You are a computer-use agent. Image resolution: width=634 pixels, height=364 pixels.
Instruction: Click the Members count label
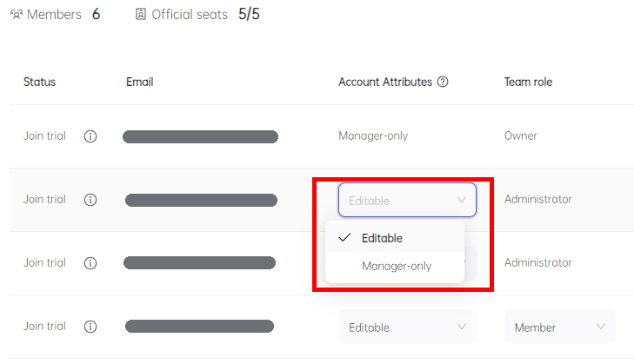tap(54, 15)
